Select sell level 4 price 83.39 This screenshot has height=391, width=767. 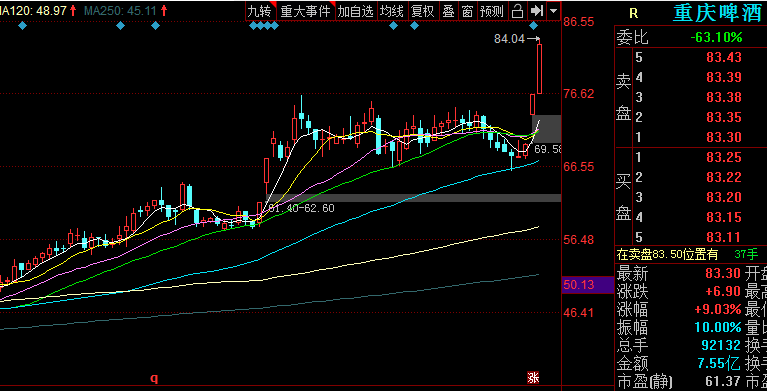(x=723, y=77)
